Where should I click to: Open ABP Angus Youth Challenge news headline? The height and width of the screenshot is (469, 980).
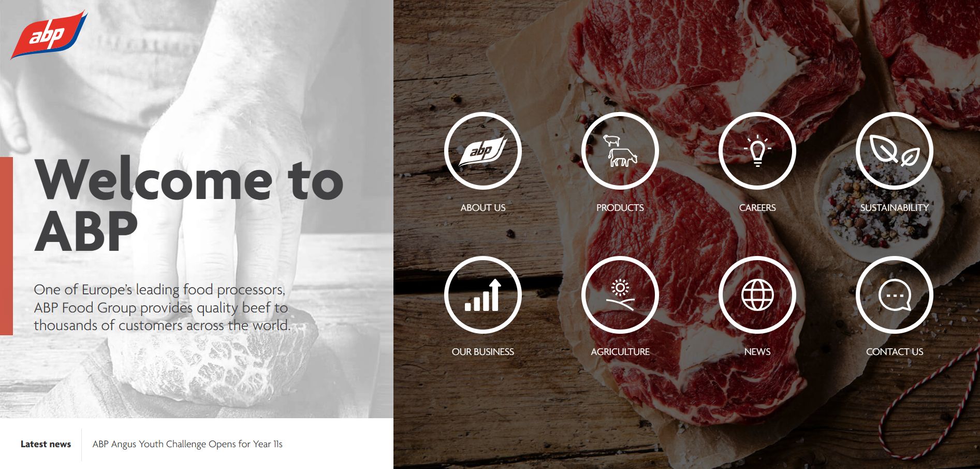(187, 444)
